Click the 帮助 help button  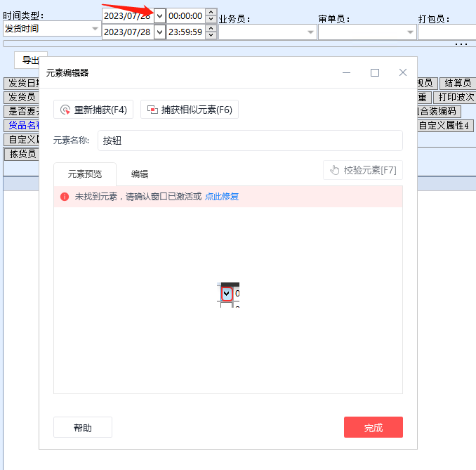(x=83, y=427)
